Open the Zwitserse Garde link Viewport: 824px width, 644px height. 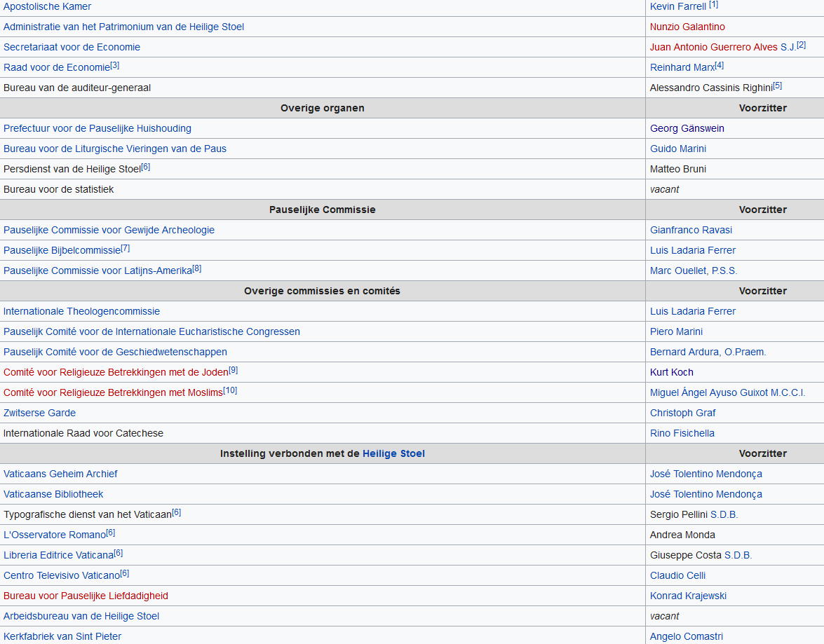coord(39,413)
